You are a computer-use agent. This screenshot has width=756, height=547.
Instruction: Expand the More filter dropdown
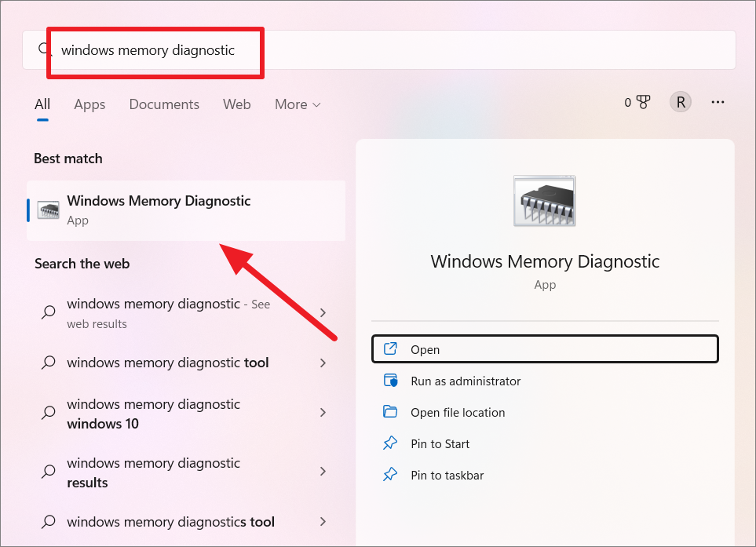coord(298,104)
